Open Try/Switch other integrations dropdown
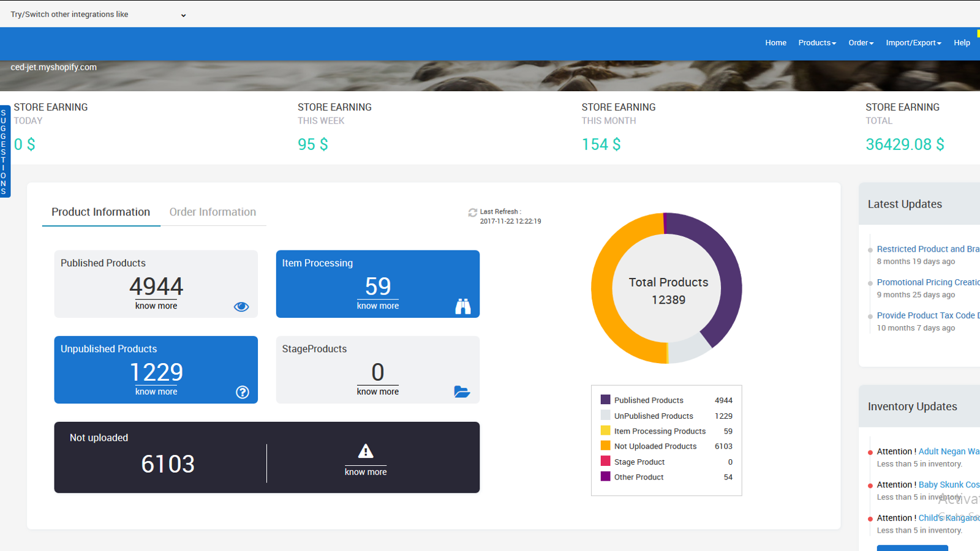Viewport: 980px width, 551px height. (x=98, y=15)
